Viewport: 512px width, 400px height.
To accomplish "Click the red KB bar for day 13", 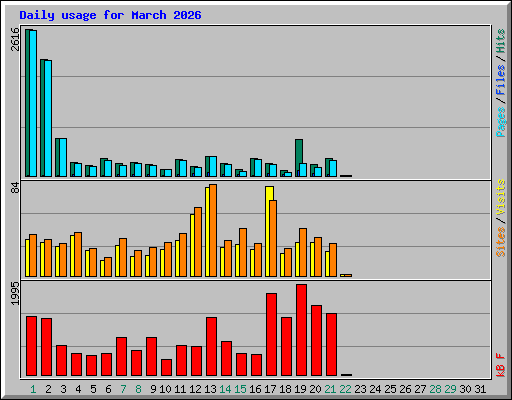I will (211, 347).
